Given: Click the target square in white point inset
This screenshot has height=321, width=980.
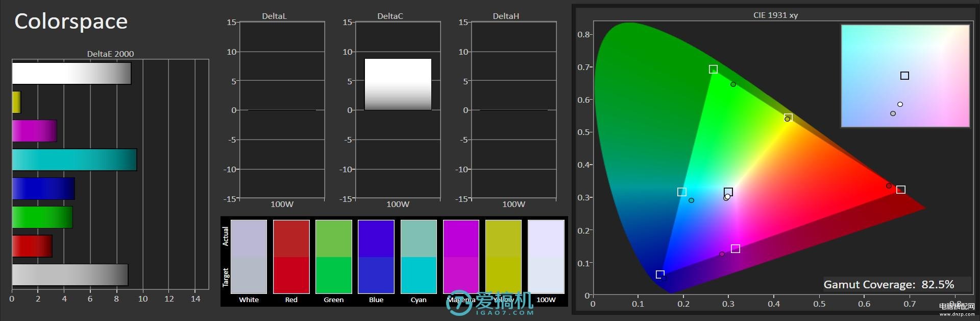Looking at the screenshot, I should pos(904,76).
